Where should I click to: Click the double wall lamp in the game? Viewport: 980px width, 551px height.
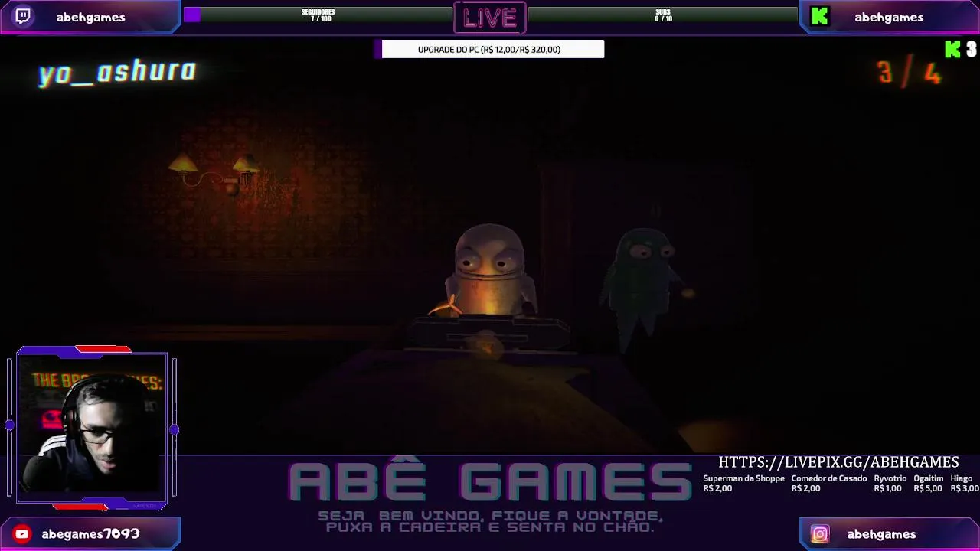[214, 174]
